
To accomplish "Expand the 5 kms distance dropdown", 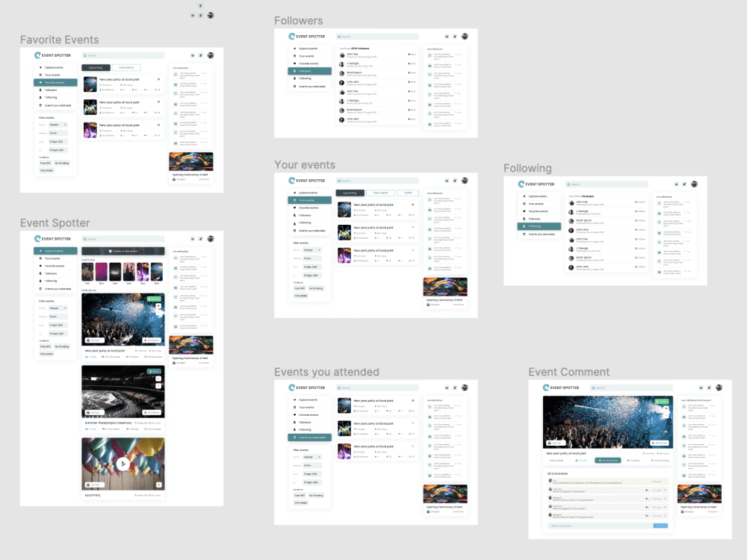I will 58,317.
